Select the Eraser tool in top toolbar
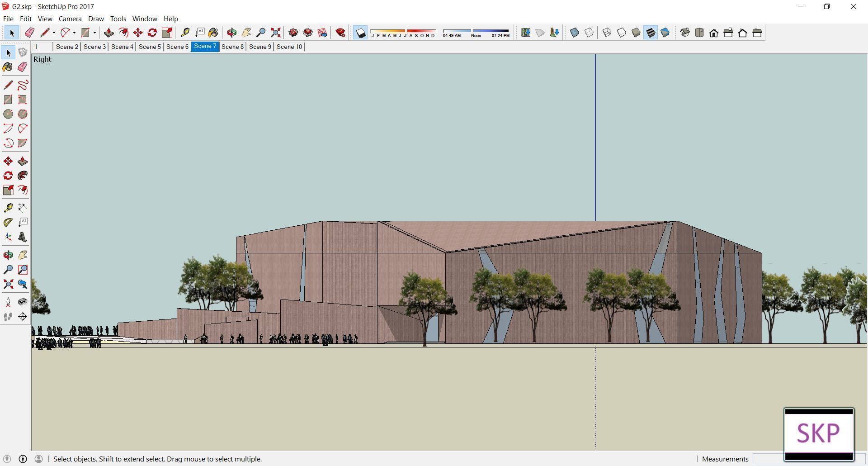The height and width of the screenshot is (466, 868). click(x=29, y=33)
